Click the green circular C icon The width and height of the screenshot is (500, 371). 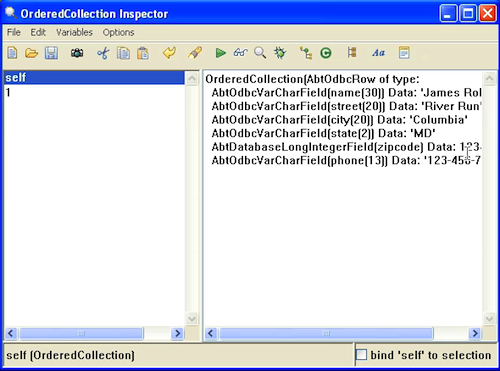326,53
